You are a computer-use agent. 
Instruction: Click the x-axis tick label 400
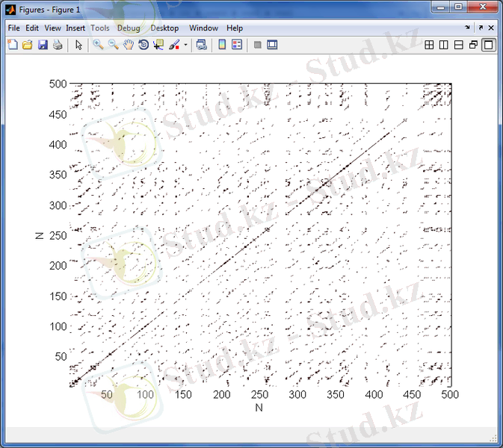coord(374,394)
